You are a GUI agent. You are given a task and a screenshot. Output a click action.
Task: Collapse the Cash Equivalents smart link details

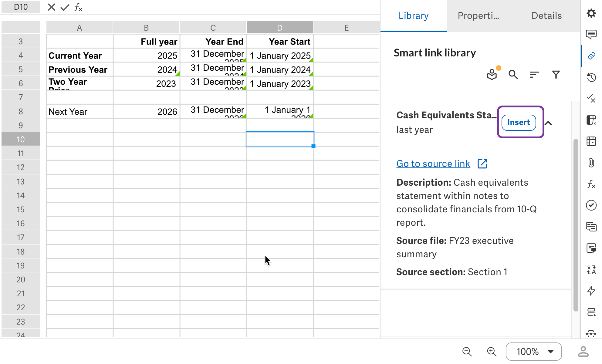[x=549, y=123]
